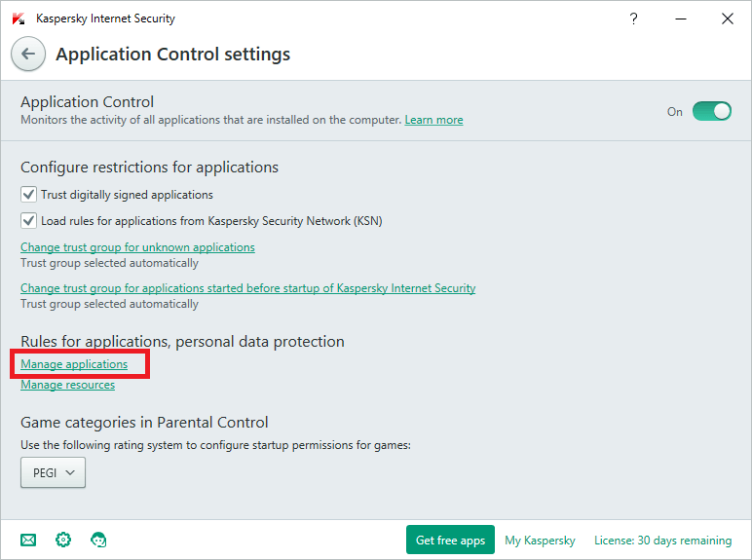Uncheck Trust digitally signed applications
The width and height of the screenshot is (752, 560).
tap(29, 195)
